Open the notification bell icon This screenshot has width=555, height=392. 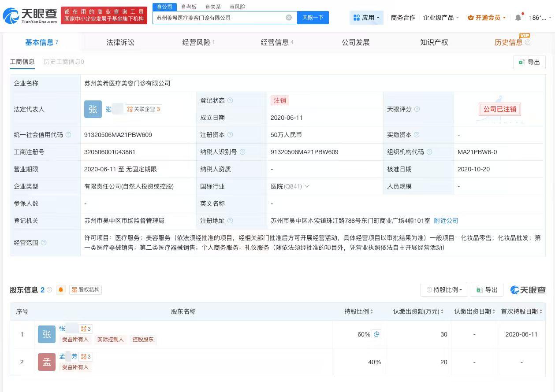518,18
